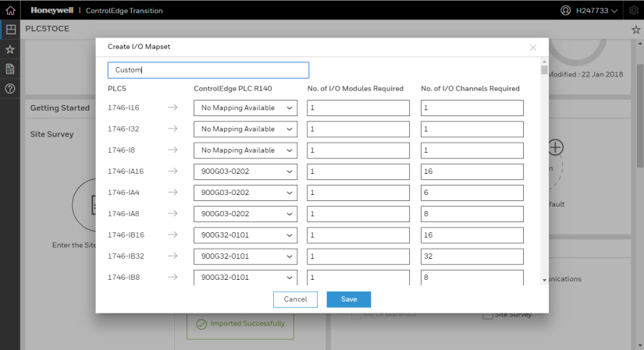This screenshot has height=350, width=644.
Task: Edit channels field showing 32 for 1746-IB32
Action: click(x=472, y=256)
